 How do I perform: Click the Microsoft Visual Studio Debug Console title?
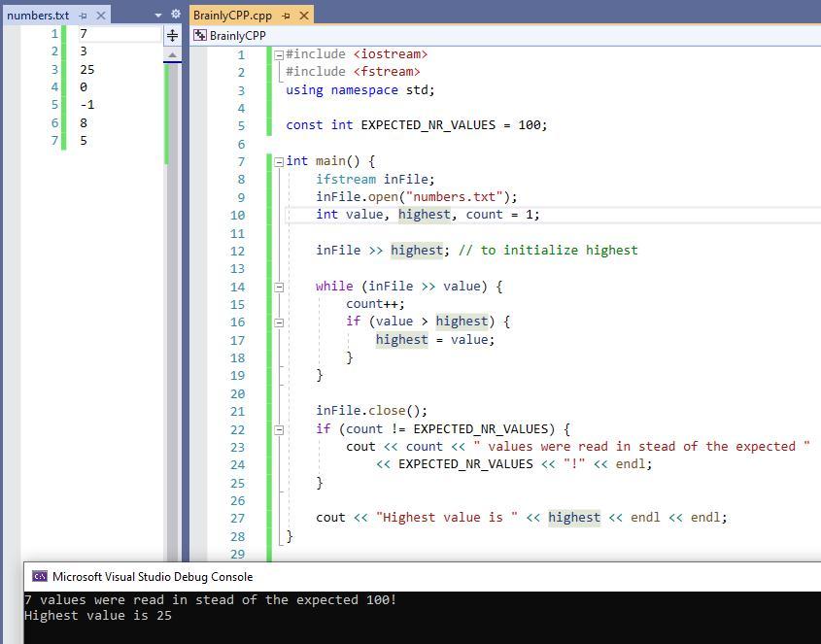point(153,576)
